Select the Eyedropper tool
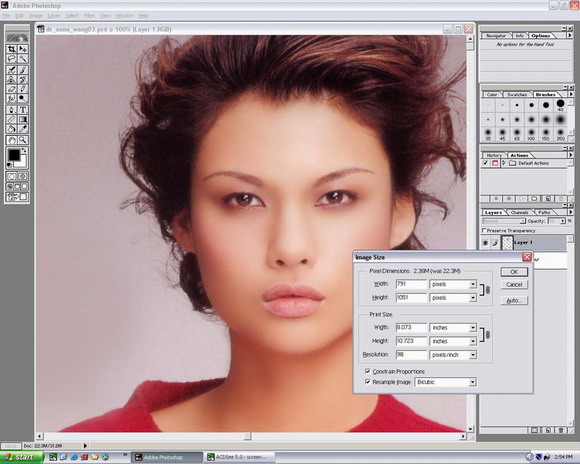The height and width of the screenshot is (464, 580). pos(23,129)
